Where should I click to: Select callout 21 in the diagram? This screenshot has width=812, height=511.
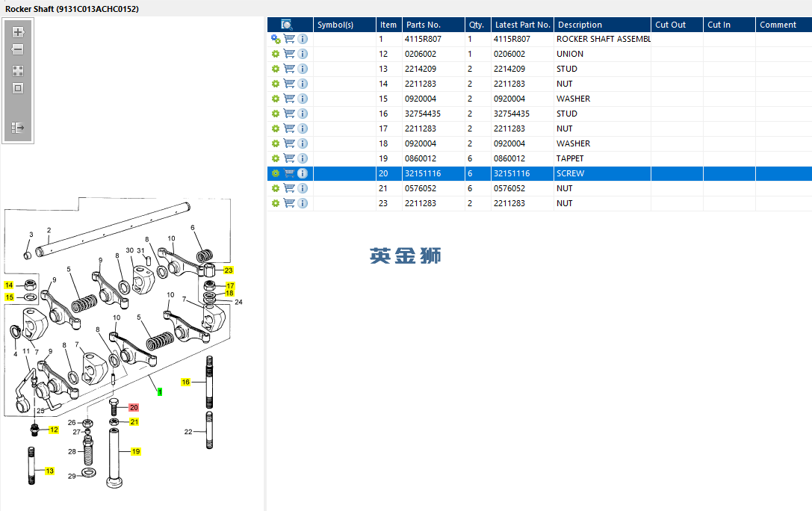pos(134,422)
